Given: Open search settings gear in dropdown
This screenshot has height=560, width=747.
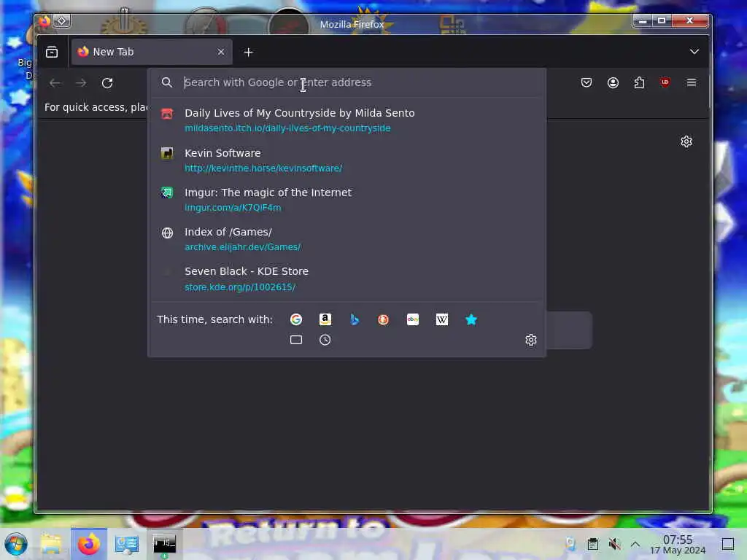Looking at the screenshot, I should (x=531, y=340).
